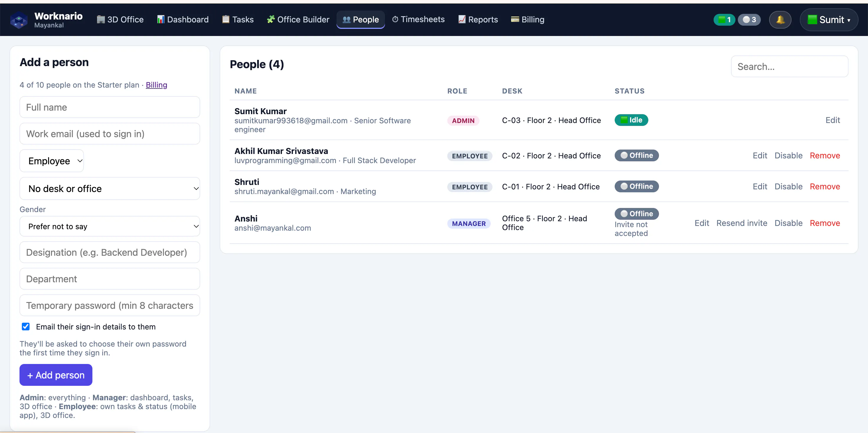Open the 3D Office page
Viewport: 868px width, 433px height.
coord(120,19)
